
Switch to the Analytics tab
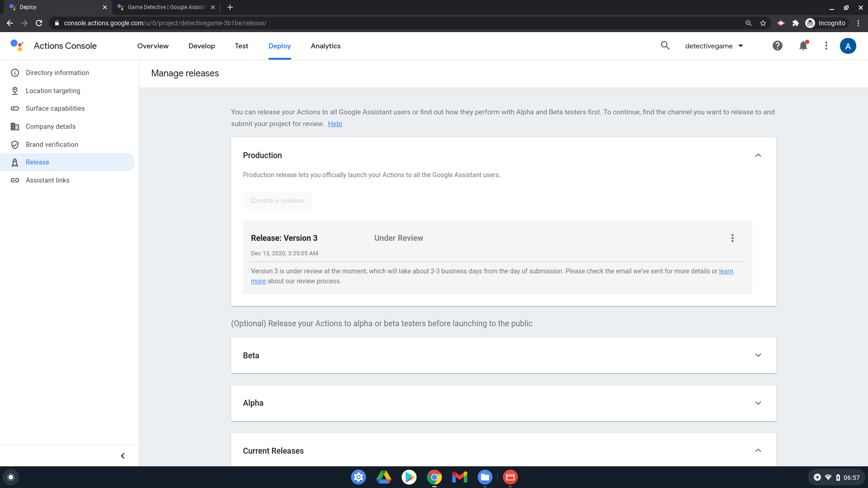click(325, 46)
